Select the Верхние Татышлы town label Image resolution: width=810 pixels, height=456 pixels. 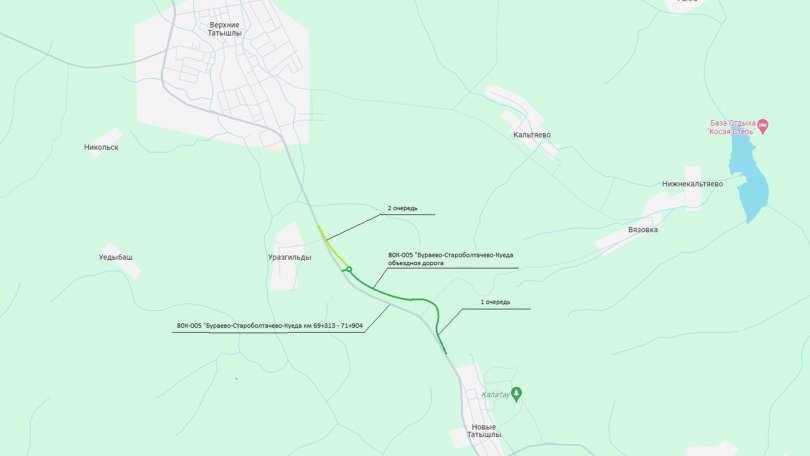225,29
